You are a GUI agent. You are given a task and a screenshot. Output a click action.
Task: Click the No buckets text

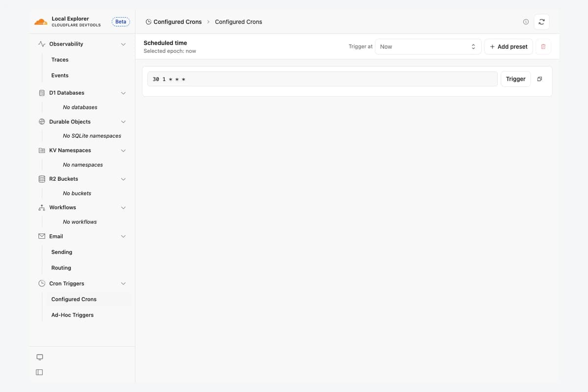77,194
